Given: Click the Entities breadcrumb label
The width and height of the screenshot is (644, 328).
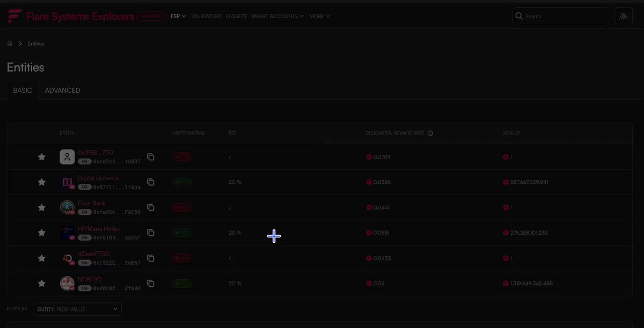Looking at the screenshot, I should [36, 43].
